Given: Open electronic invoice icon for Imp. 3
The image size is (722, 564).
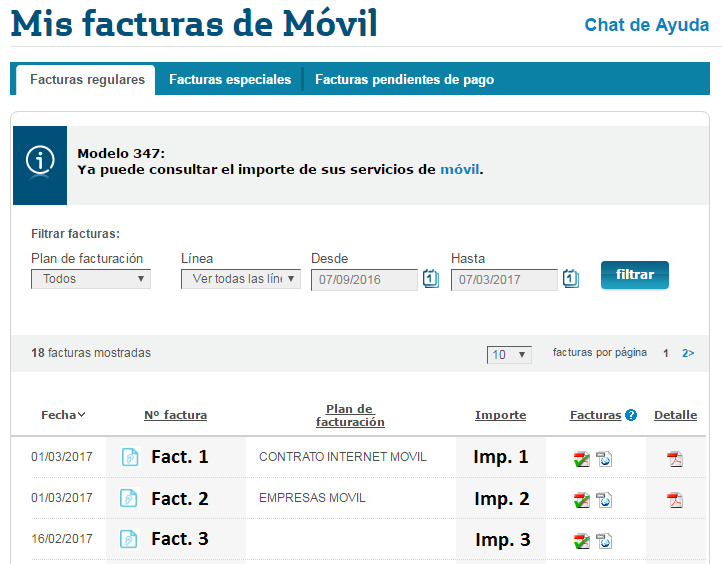Looking at the screenshot, I should (x=604, y=540).
